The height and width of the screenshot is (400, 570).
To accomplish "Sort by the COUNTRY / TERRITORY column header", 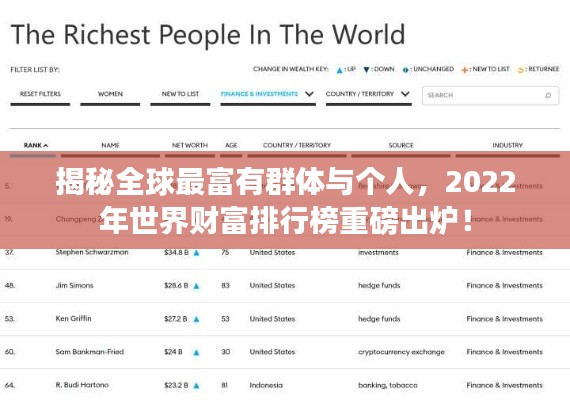I will click(x=297, y=145).
